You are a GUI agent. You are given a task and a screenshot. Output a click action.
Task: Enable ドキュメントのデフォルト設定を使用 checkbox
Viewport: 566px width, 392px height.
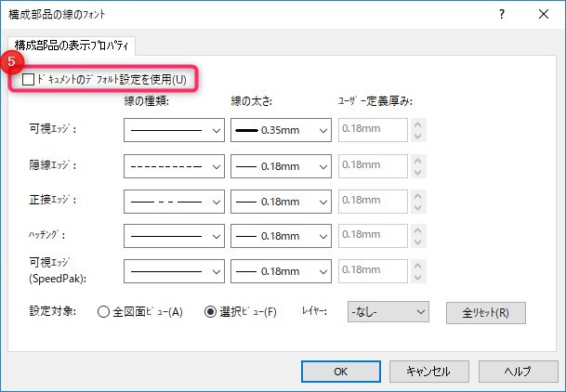[x=29, y=80]
